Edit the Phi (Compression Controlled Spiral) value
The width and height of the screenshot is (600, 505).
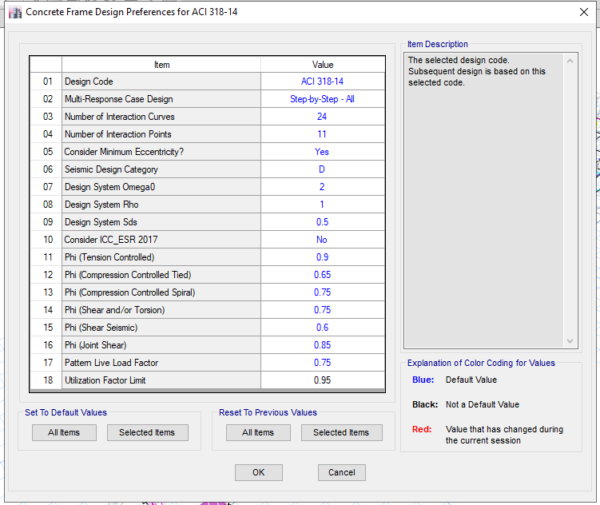click(x=323, y=293)
